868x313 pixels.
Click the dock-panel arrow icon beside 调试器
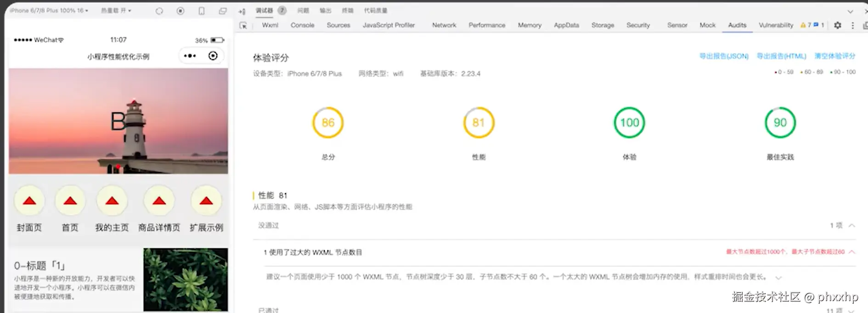pos(242,11)
